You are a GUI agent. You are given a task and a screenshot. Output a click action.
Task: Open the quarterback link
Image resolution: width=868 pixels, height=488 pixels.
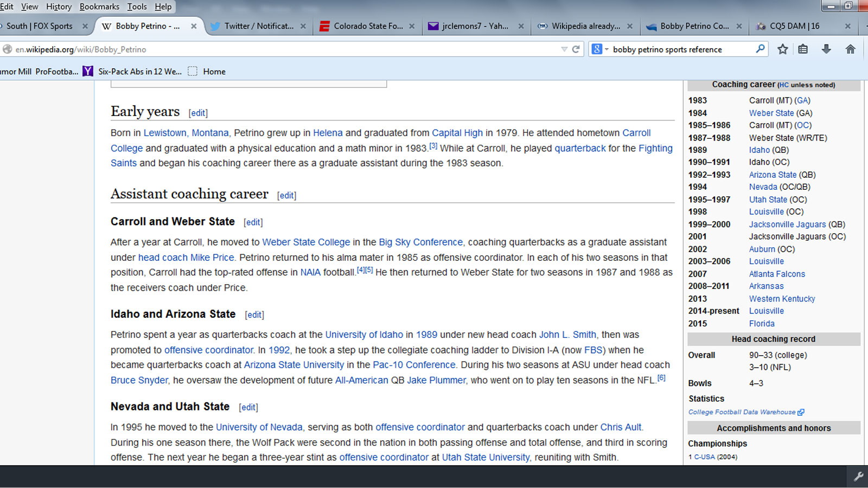pyautogui.click(x=580, y=148)
